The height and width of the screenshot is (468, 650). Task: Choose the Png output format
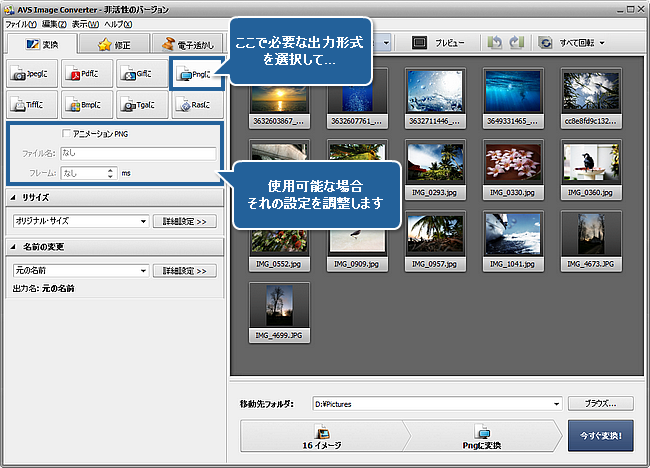194,72
